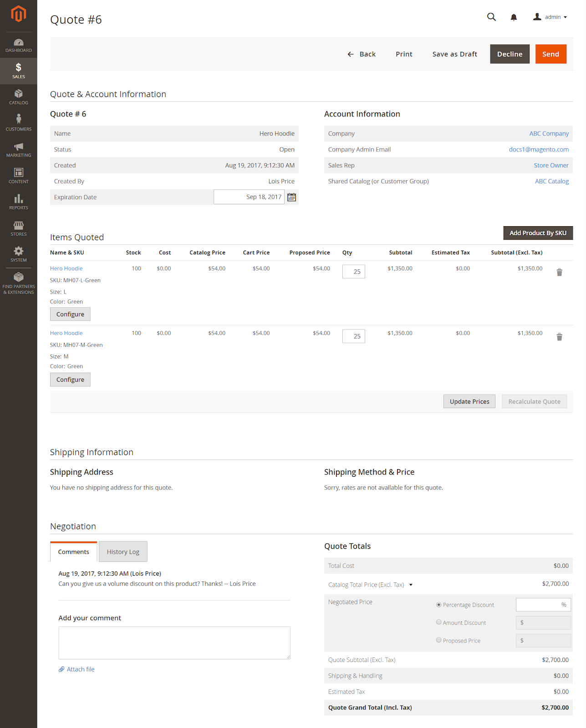The height and width of the screenshot is (728, 586).
Task: Open the expiration date calendar picker
Action: coord(292,197)
